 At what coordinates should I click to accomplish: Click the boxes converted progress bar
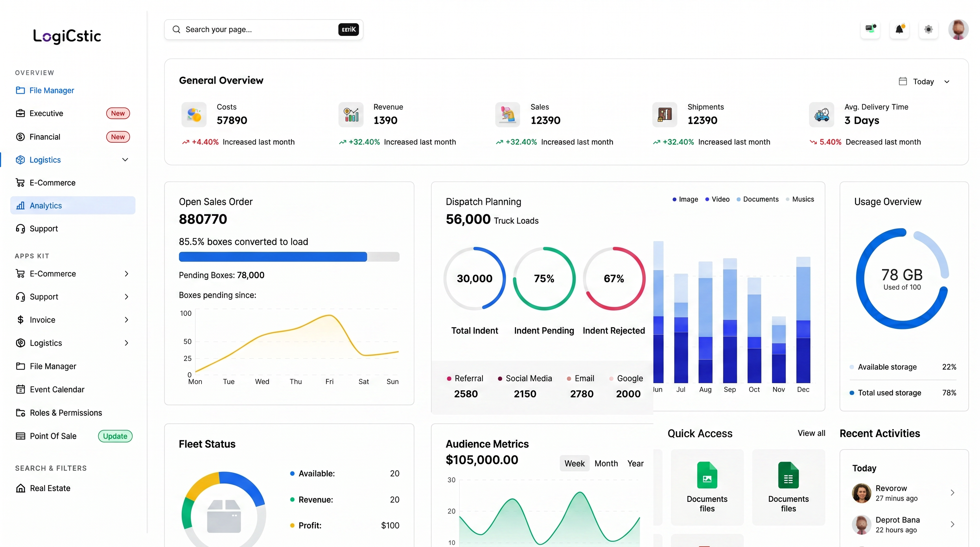(289, 257)
